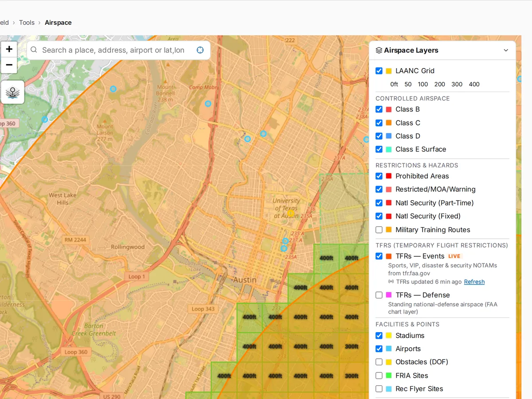Disable Class E Surface layer
The width and height of the screenshot is (532, 399).
pyautogui.click(x=379, y=149)
